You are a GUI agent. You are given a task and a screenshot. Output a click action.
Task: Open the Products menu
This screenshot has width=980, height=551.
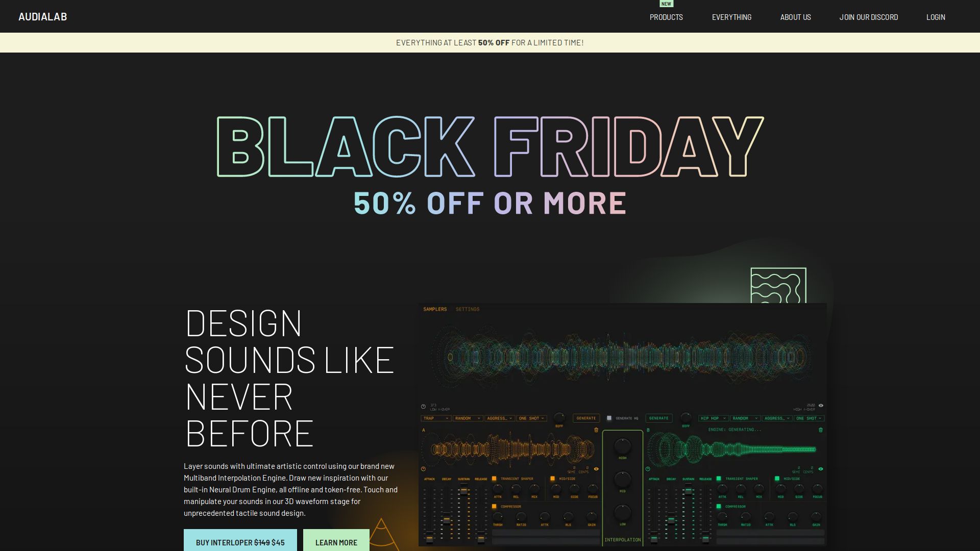coord(666,17)
